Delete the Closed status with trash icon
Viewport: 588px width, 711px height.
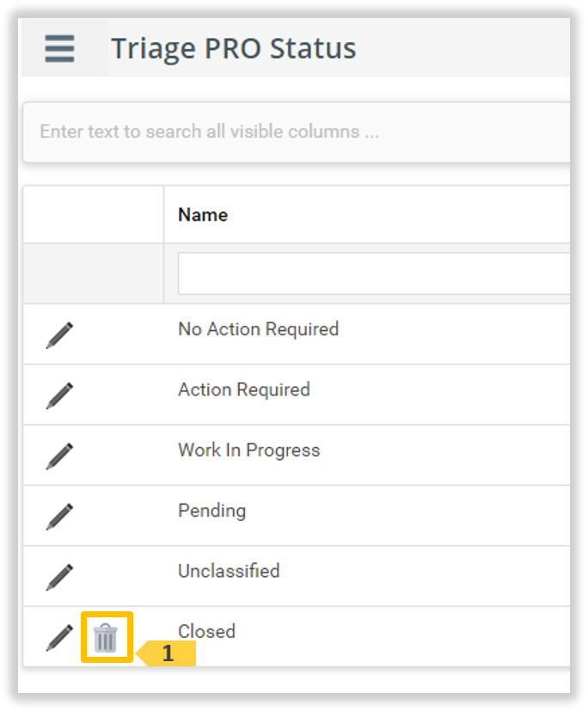[106, 638]
